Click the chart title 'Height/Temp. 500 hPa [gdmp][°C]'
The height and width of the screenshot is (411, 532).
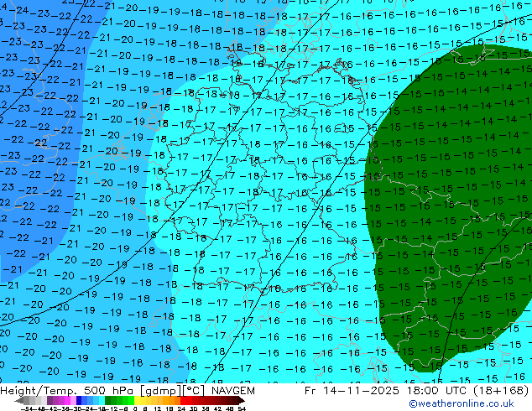coord(102,391)
